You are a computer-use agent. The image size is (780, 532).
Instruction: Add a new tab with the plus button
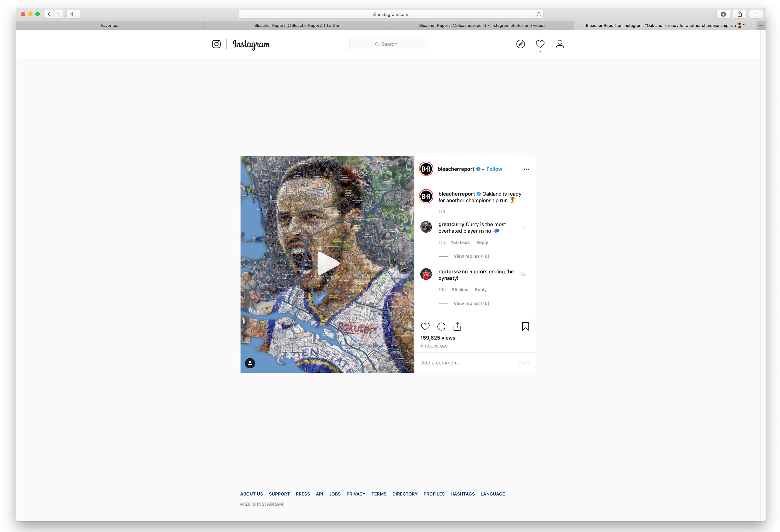click(761, 26)
